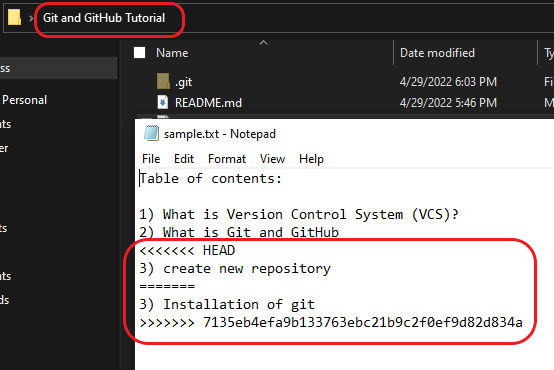The image size is (554, 370).
Task: Place cursor on '<<<<<<< HEAD' conflict line
Action: [187, 251]
